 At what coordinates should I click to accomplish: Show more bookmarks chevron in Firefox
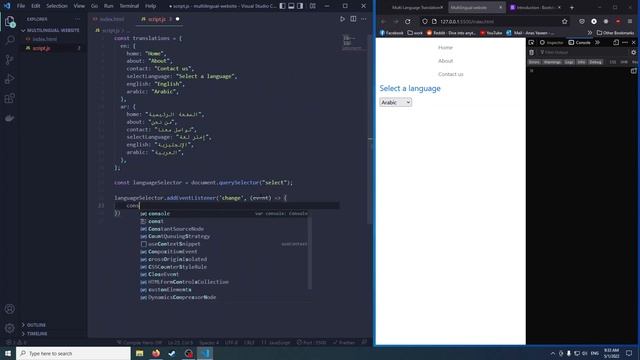[x=589, y=33]
